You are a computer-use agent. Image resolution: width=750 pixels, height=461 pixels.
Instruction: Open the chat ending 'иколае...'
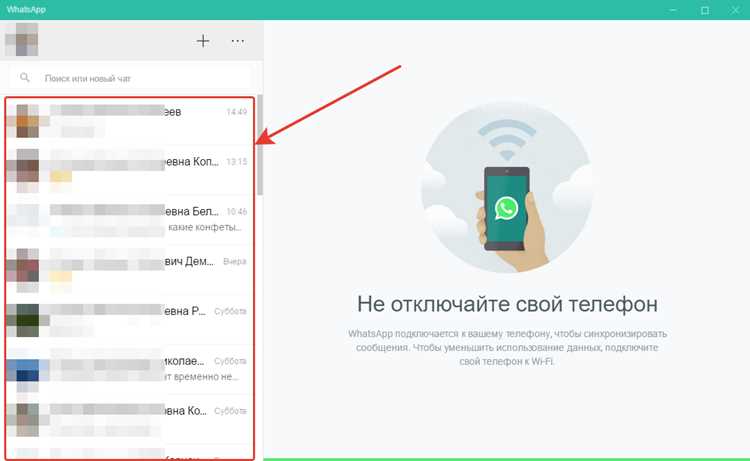coord(129,369)
